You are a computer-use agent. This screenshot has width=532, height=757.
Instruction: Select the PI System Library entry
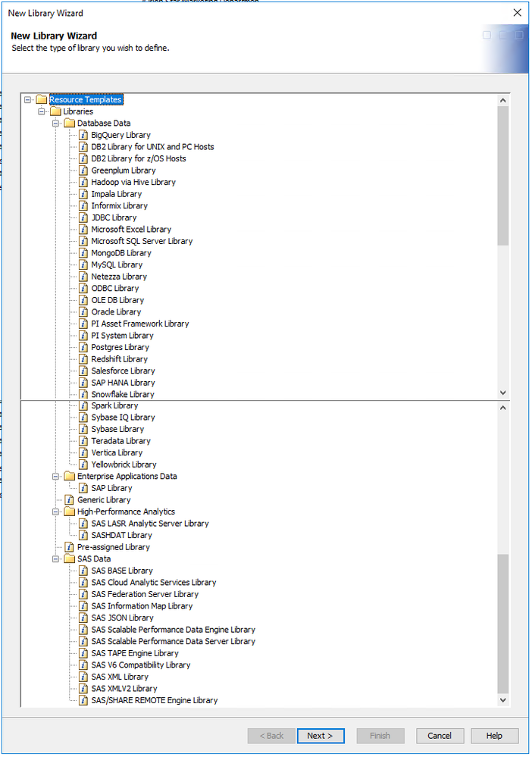tap(122, 336)
